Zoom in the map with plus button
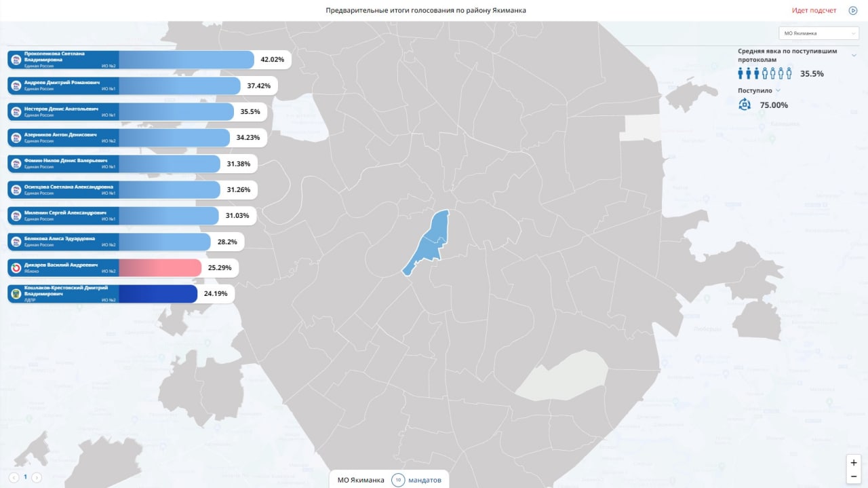 click(x=854, y=462)
